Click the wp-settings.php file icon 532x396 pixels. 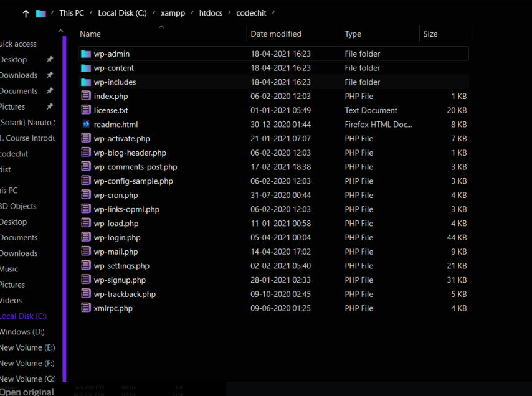point(86,265)
